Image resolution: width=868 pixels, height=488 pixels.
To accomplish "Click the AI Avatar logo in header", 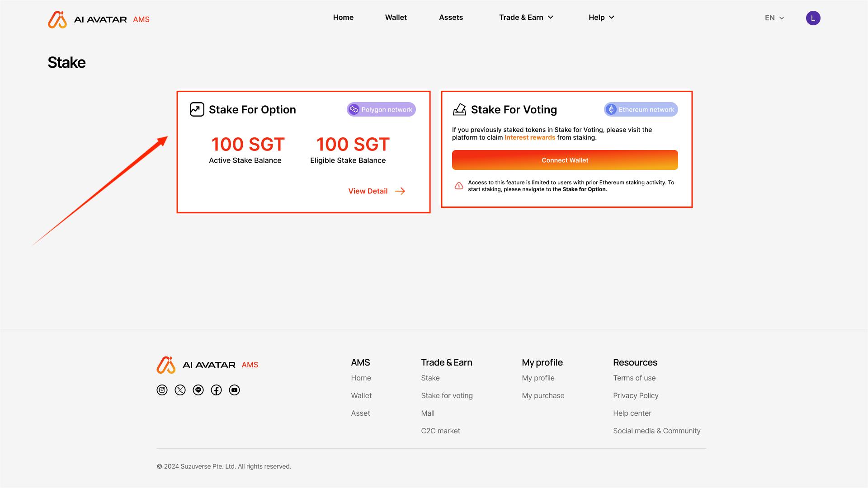I will (x=99, y=19).
